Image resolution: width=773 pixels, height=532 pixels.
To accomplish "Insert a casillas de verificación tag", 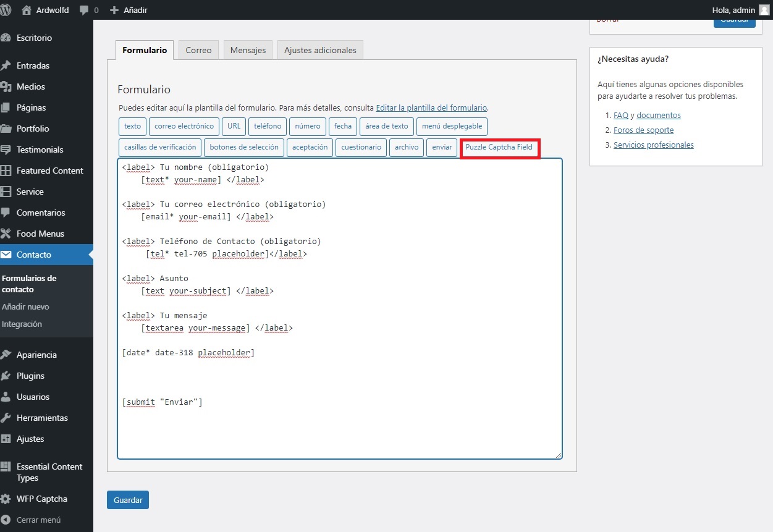I will [160, 147].
